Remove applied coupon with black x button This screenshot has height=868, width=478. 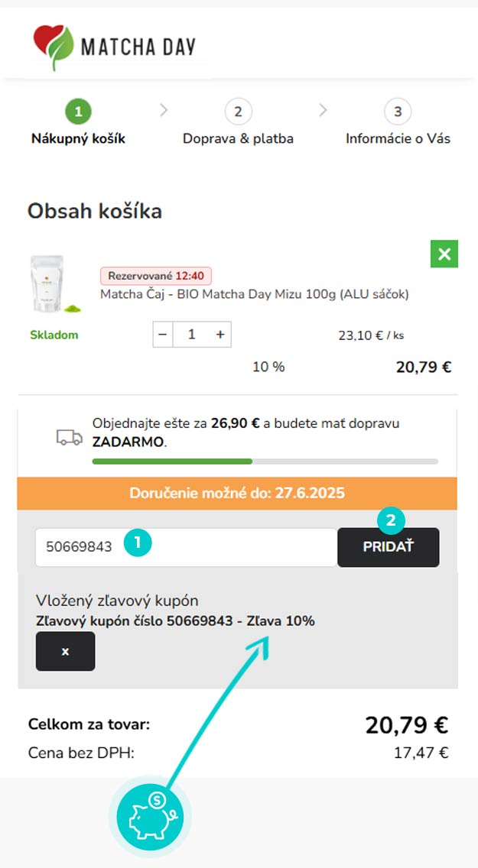[x=65, y=651]
